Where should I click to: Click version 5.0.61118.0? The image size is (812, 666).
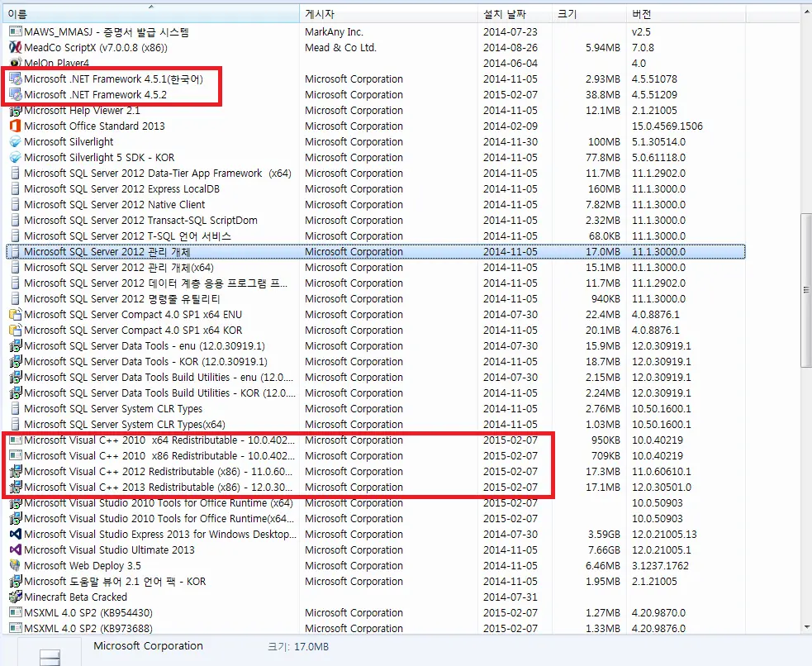pyautogui.click(x=658, y=158)
